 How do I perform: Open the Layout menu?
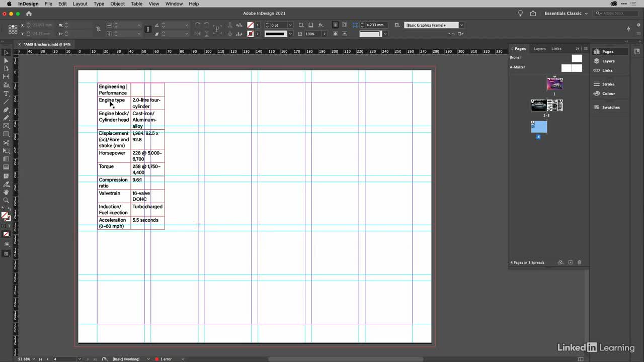point(80,4)
